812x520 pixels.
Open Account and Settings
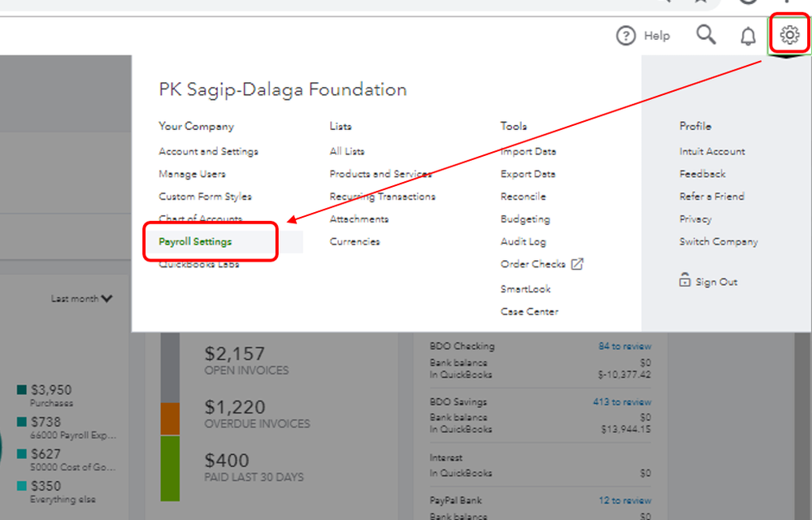coord(208,151)
